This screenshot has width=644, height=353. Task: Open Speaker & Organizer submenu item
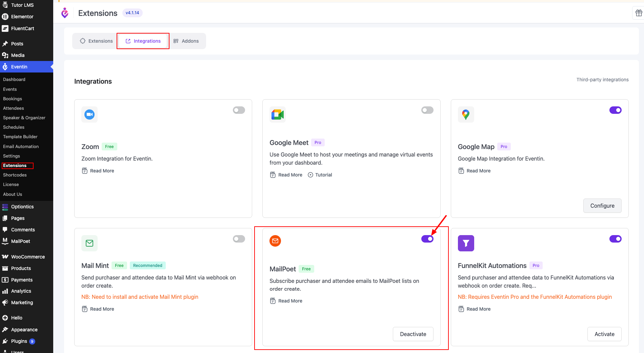[x=24, y=118]
